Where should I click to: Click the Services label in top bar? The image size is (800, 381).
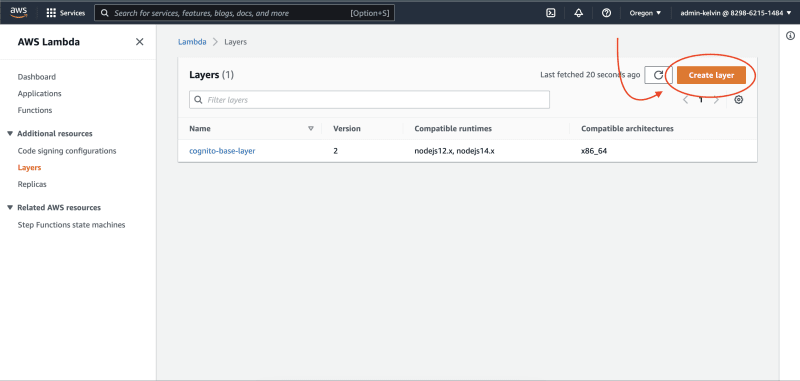(x=72, y=13)
